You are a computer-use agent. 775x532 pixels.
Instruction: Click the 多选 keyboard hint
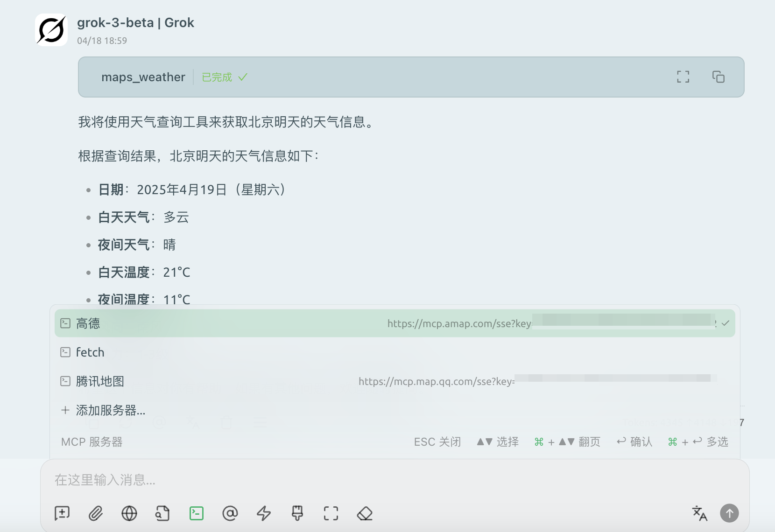click(698, 442)
